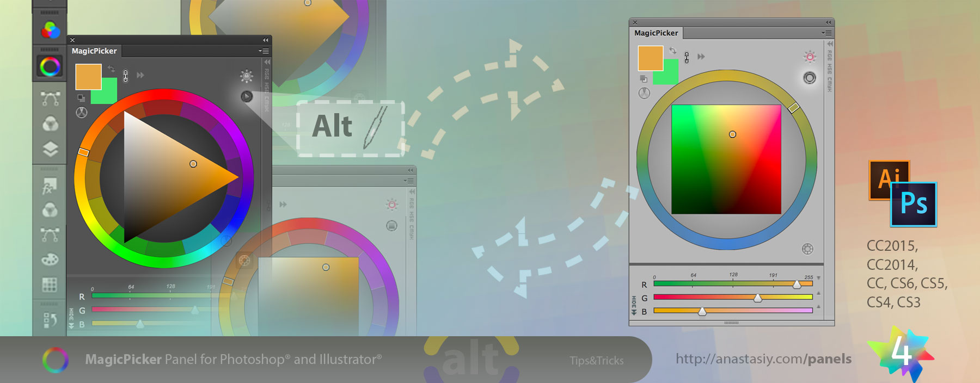The height and width of the screenshot is (383, 980).
Task: Click the light panel's bottom resize grip
Action: [x=732, y=323]
